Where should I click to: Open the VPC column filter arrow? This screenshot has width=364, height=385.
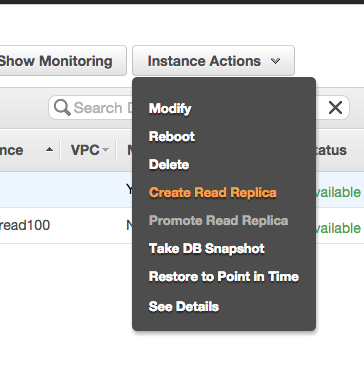(x=105, y=150)
